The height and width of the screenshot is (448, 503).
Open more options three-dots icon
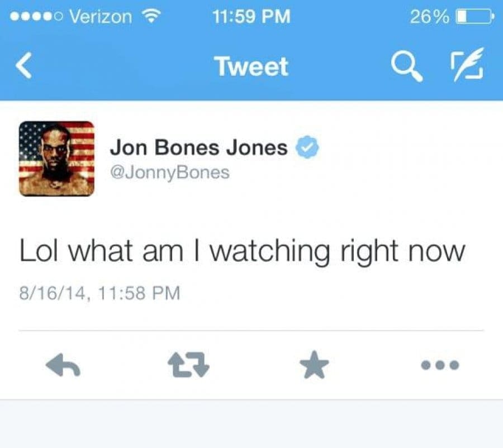[440, 365]
